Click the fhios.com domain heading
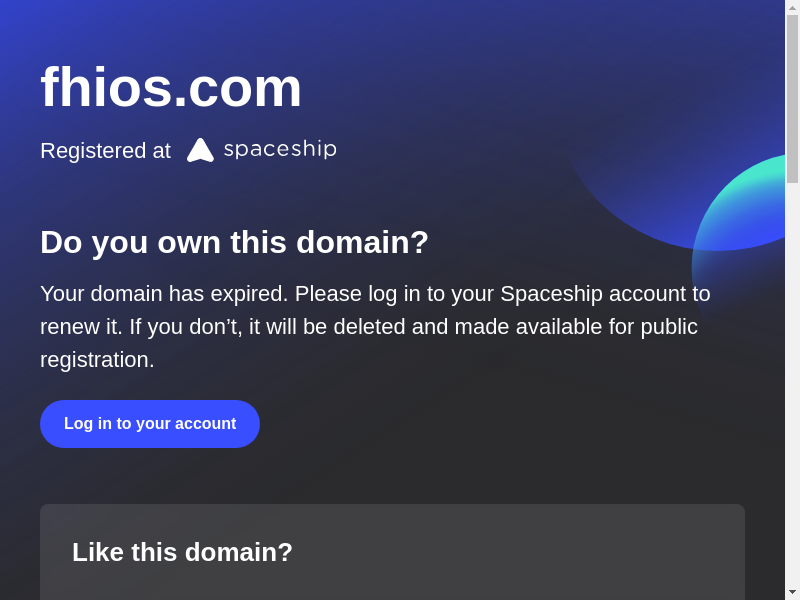Image resolution: width=800 pixels, height=600 pixels. (x=171, y=87)
